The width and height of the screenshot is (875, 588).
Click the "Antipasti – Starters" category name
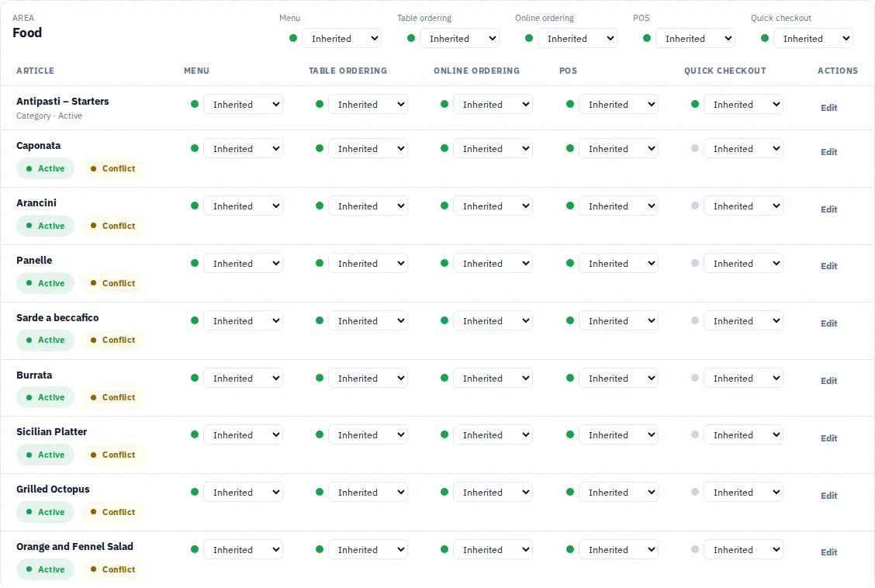click(x=63, y=101)
